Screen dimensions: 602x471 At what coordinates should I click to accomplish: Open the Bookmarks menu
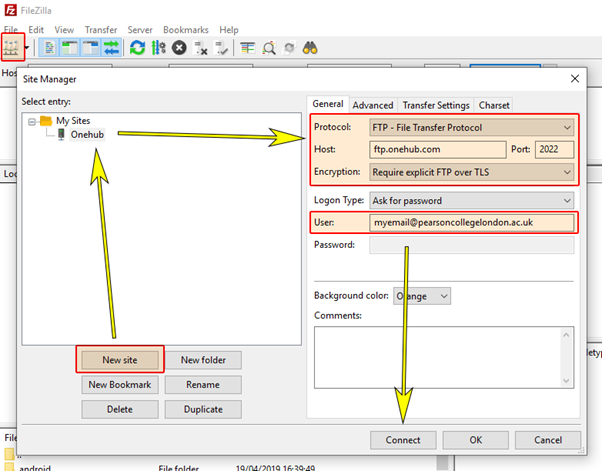186,30
